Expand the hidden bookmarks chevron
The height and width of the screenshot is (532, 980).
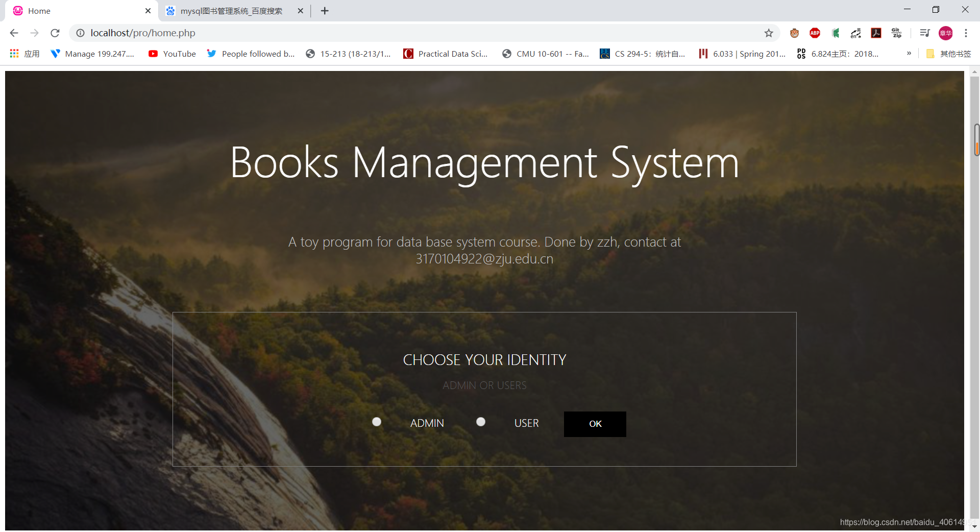click(909, 53)
